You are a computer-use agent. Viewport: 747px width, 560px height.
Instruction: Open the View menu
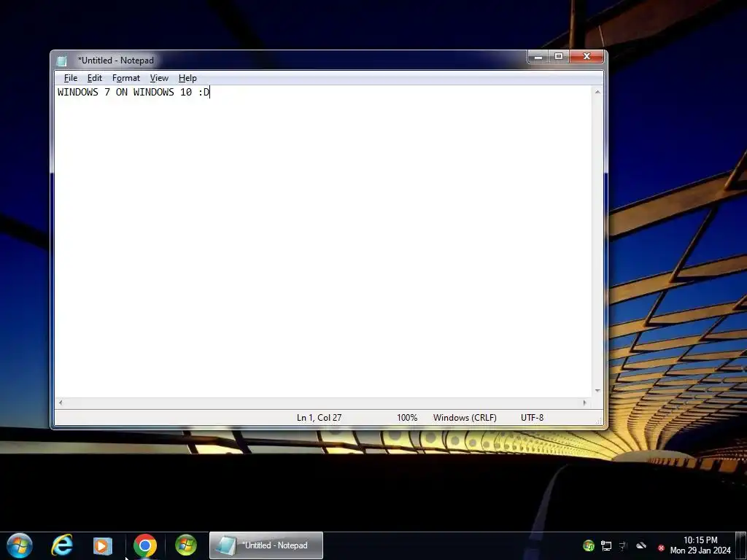(x=159, y=78)
